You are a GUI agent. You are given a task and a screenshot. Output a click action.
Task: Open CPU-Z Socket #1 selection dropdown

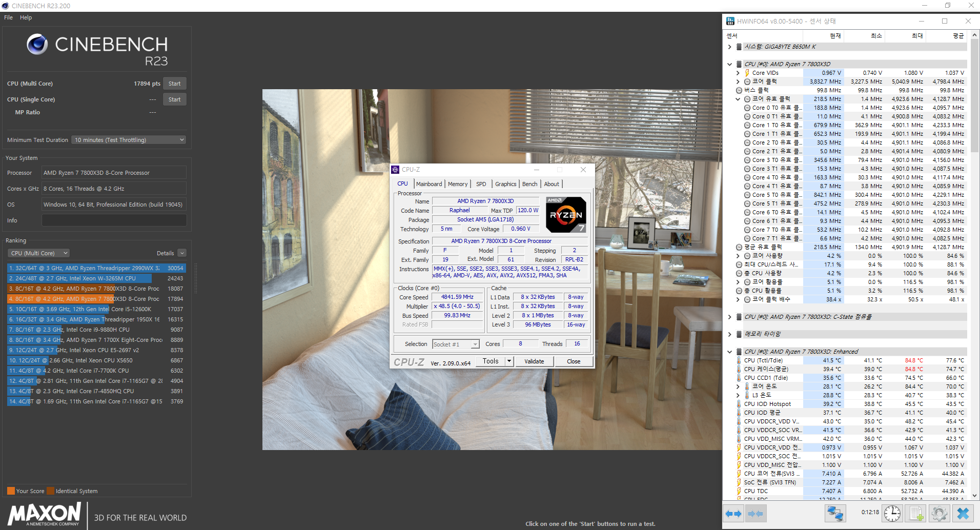tap(456, 344)
